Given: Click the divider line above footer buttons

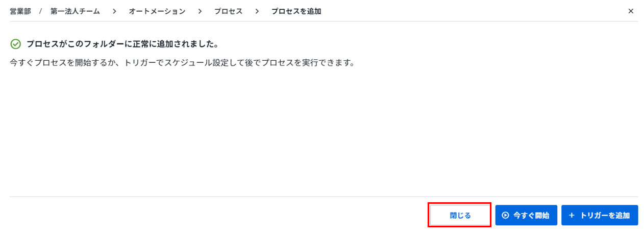Looking at the screenshot, I should (324, 197).
